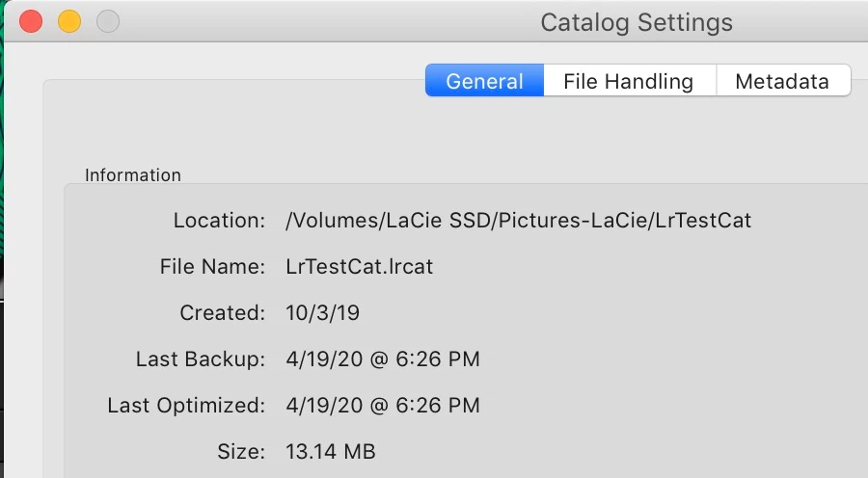This screenshot has width=868, height=478.
Task: Click the Last Backup timestamp value
Action: click(383, 359)
